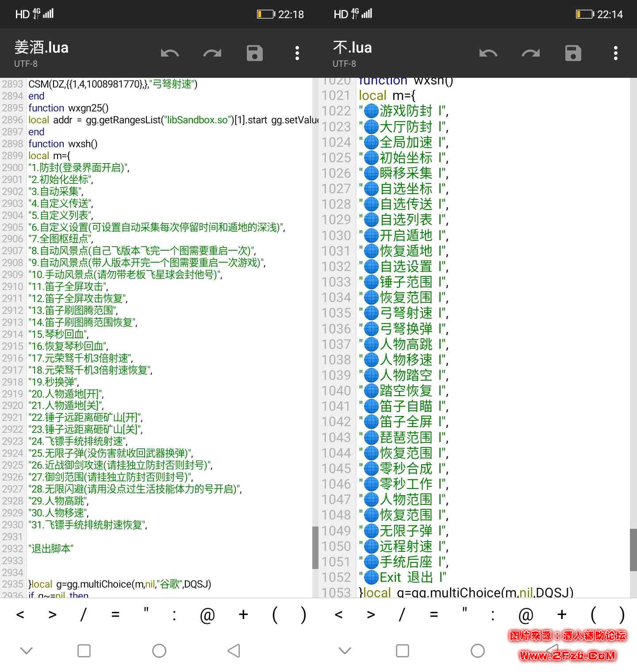Insert '=' symbol in 姜酒.lua editor

115,614
